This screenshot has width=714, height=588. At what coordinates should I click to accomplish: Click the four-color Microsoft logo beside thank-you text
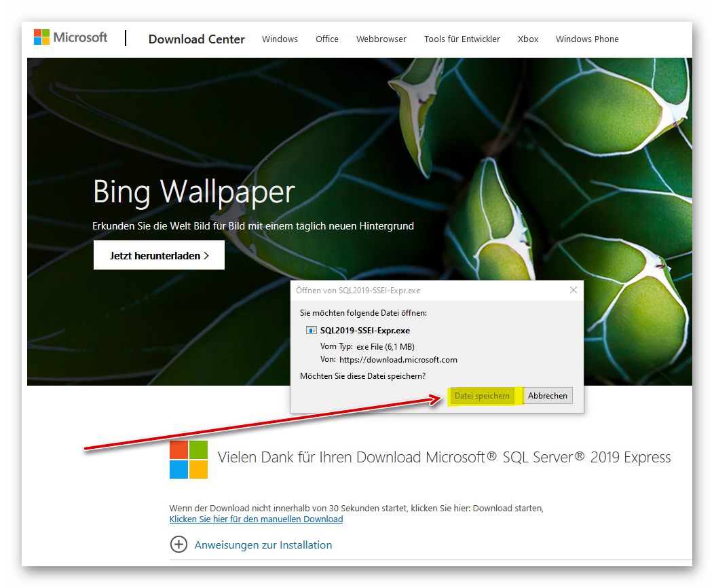189,460
